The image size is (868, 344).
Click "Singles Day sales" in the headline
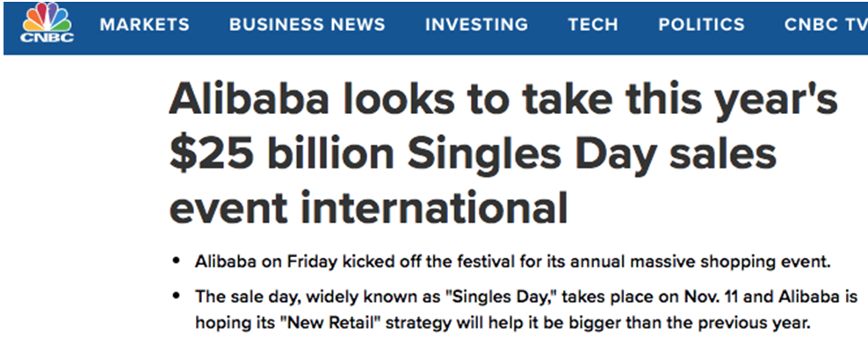[x=592, y=154]
